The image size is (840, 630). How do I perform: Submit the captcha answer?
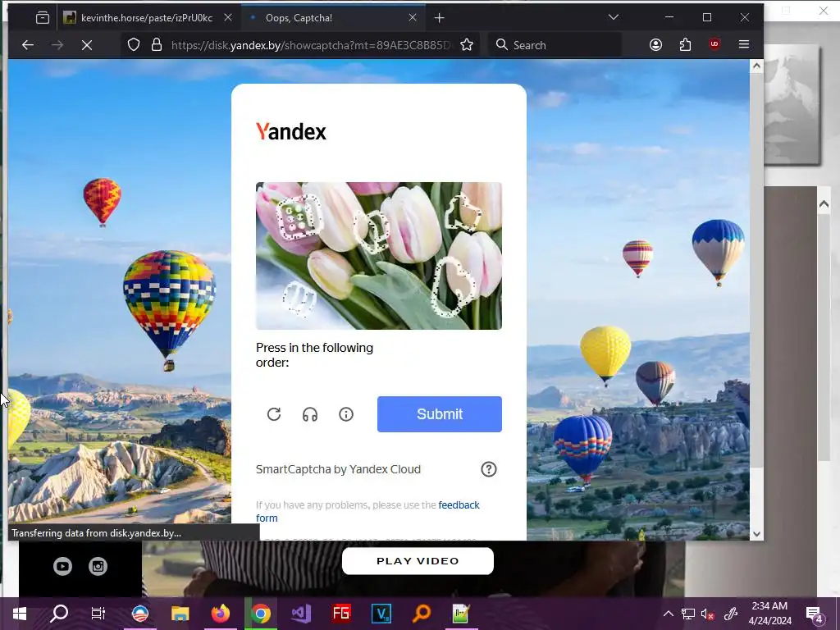(x=440, y=414)
